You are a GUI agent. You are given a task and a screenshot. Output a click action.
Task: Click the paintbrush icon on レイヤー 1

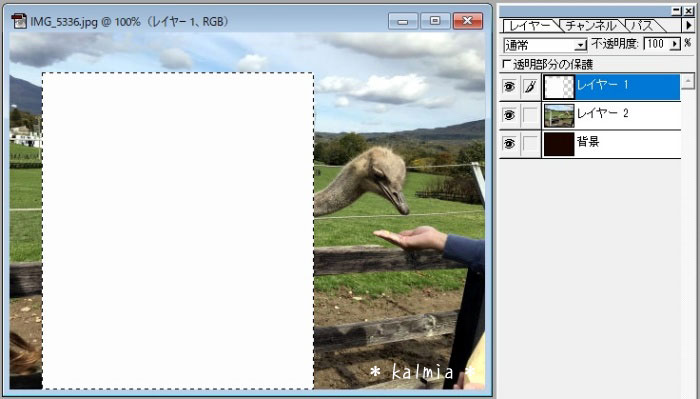point(530,87)
